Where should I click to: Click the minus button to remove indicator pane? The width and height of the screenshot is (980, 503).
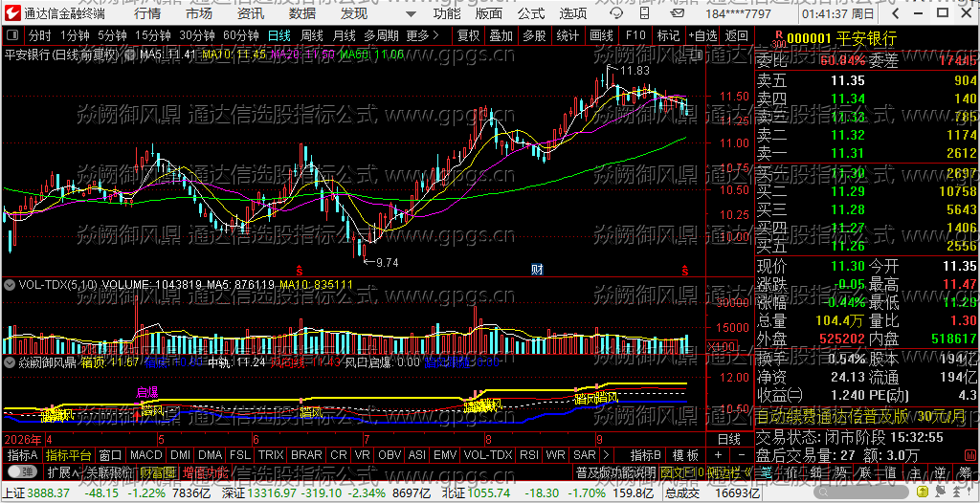pos(741,455)
